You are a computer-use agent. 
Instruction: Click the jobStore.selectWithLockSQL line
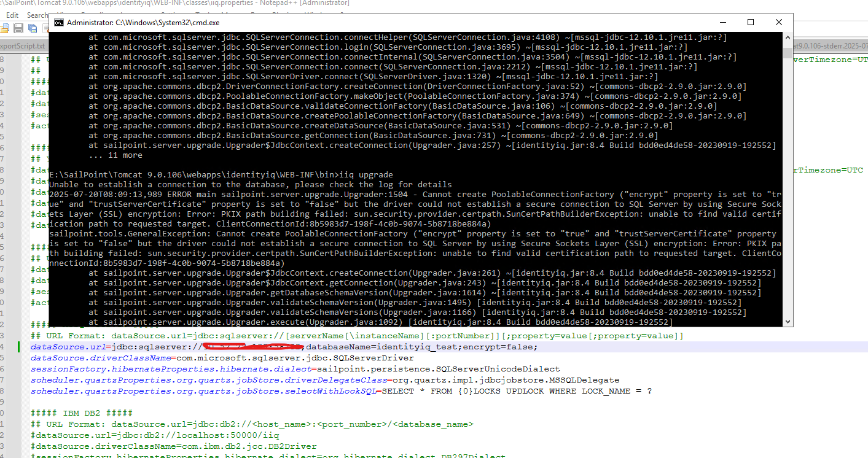click(342, 391)
